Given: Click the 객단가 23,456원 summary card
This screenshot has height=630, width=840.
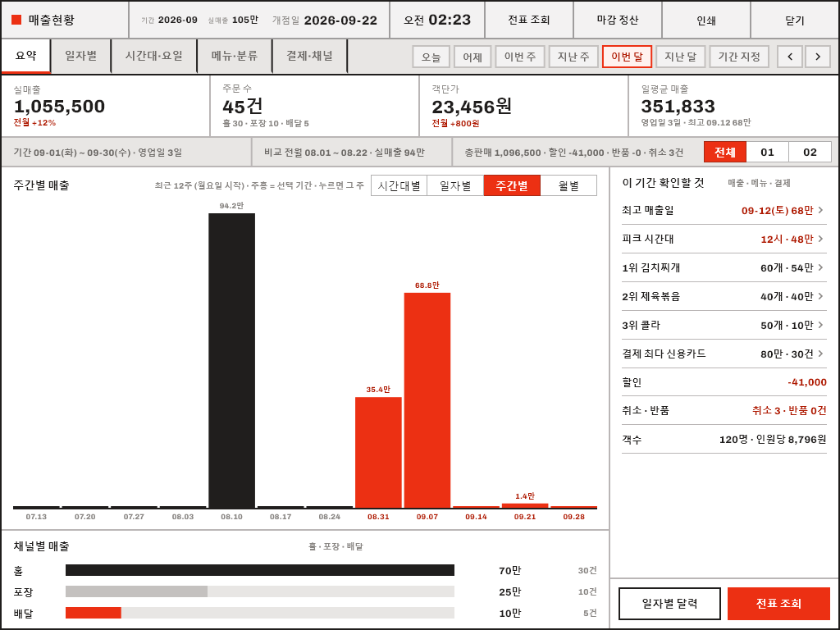Looking at the screenshot, I should click(x=523, y=106).
